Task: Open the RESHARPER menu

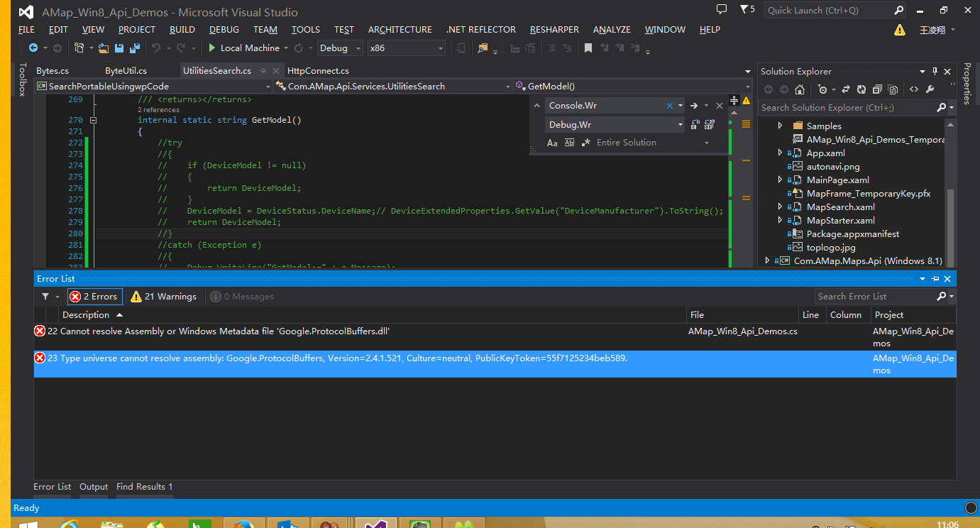Action: click(x=554, y=30)
